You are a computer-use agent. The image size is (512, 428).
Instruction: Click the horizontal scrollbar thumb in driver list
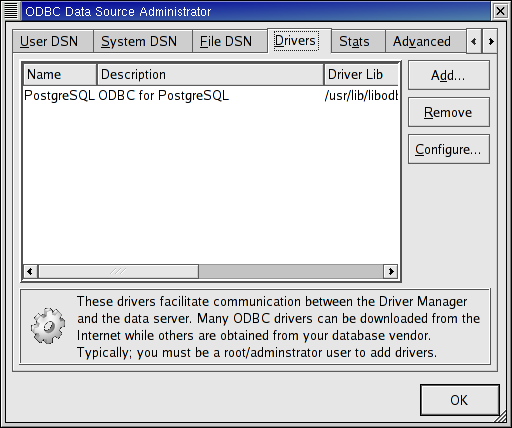point(118,271)
